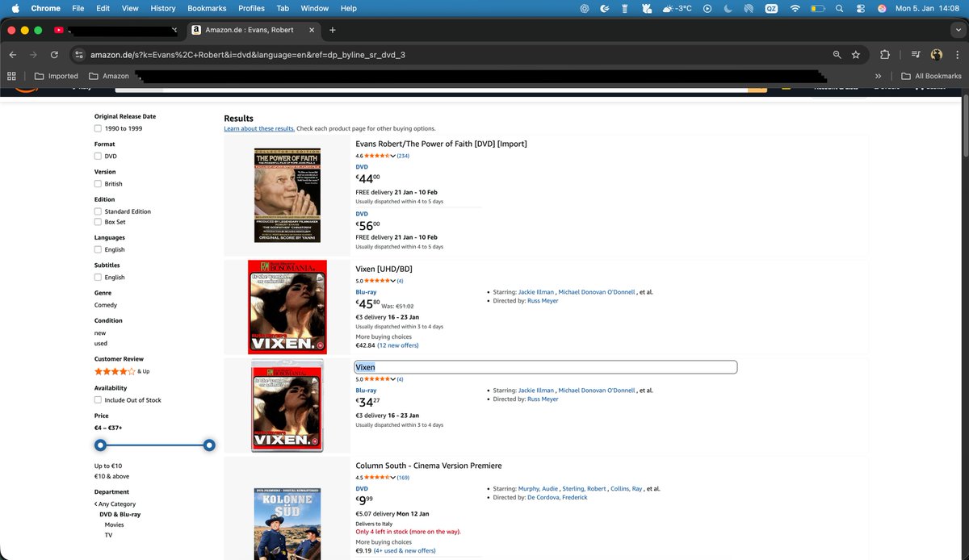Switch to the Amazon.de Evans, Robert tab
This screenshot has height=560, width=969.
(253, 30)
